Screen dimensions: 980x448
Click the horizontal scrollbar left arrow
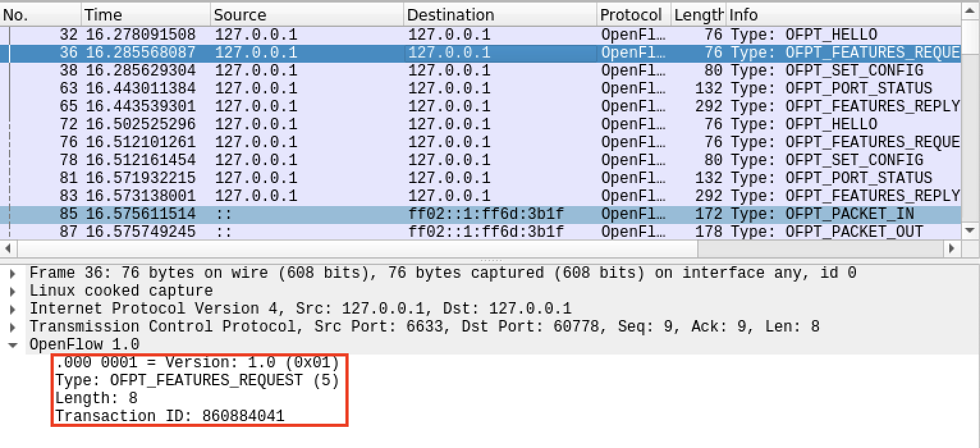point(8,248)
